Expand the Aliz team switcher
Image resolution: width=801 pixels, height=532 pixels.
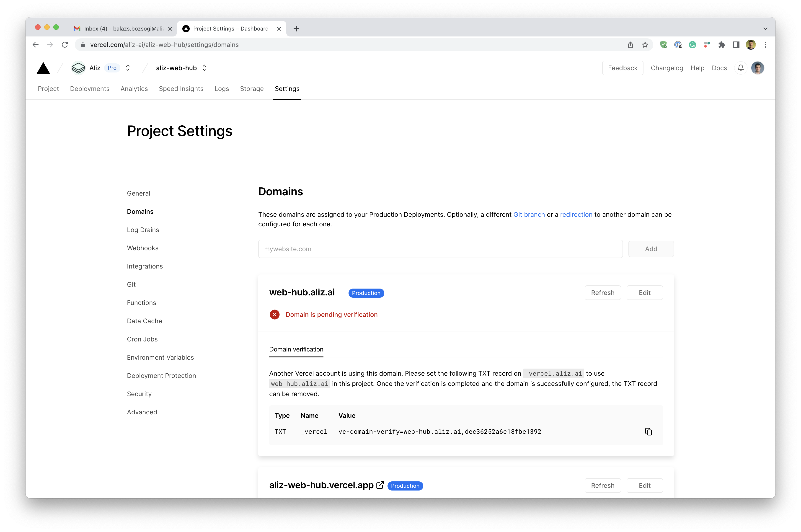point(128,68)
